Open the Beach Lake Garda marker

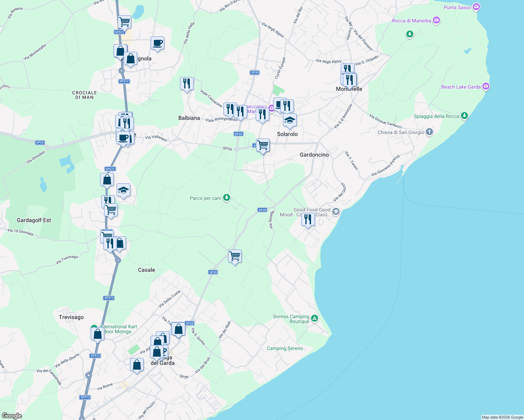[x=485, y=86]
